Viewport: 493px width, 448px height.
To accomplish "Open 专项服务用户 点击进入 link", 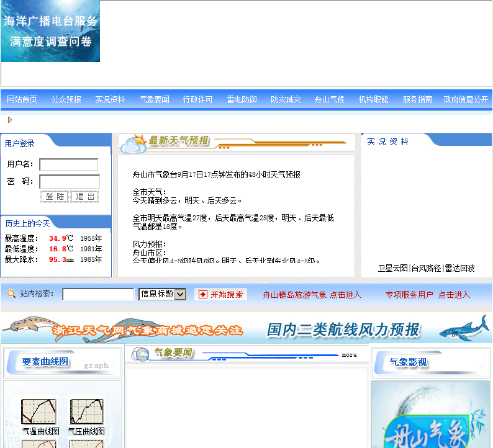I will 428,295.
